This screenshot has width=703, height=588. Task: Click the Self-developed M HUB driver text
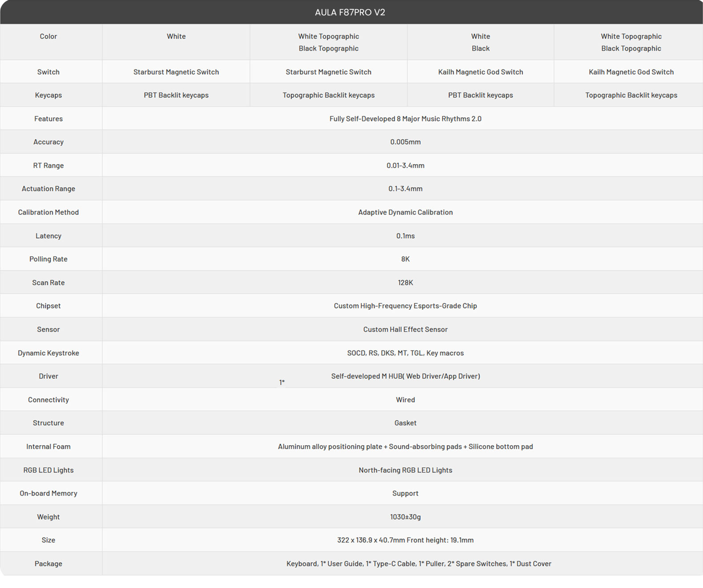tap(405, 376)
